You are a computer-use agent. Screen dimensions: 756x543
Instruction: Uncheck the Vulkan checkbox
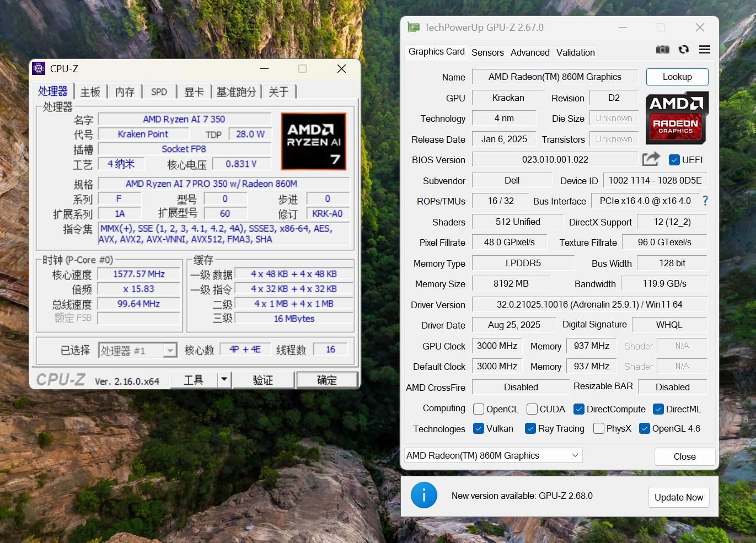[479, 428]
